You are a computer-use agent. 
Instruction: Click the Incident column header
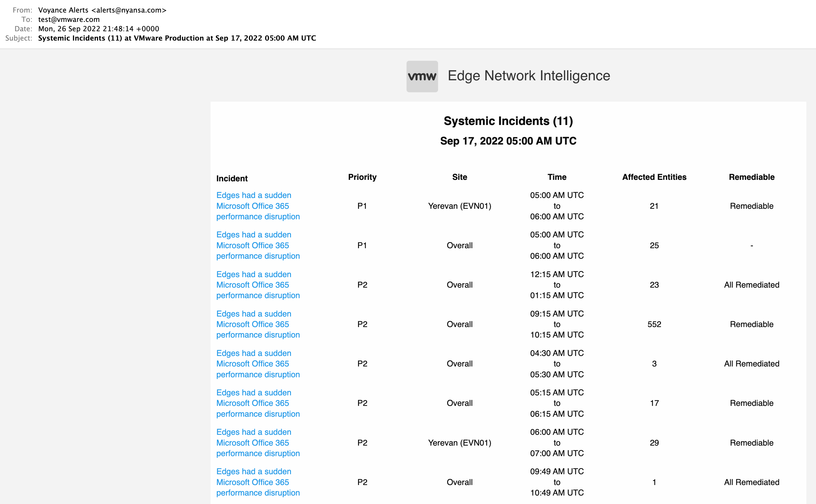point(232,179)
